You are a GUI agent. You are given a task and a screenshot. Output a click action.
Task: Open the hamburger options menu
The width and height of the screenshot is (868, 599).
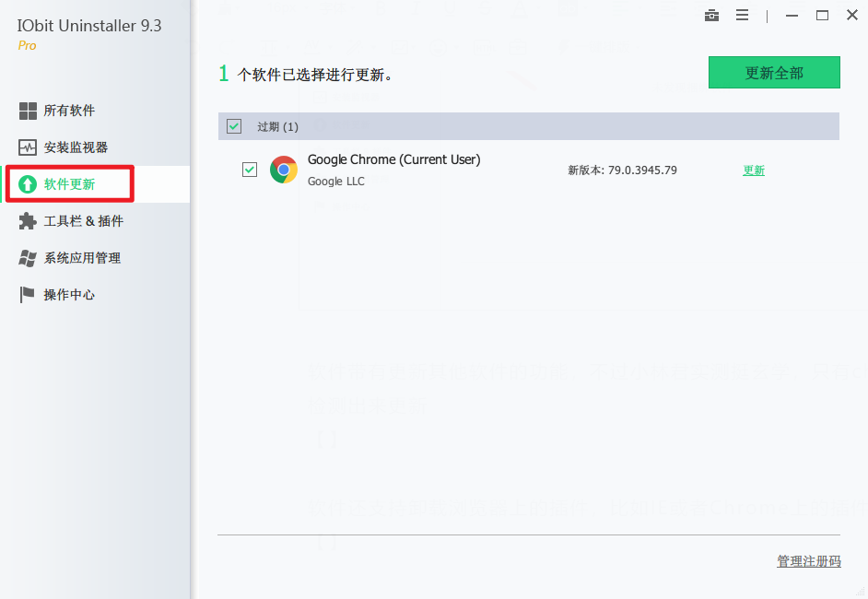point(743,16)
